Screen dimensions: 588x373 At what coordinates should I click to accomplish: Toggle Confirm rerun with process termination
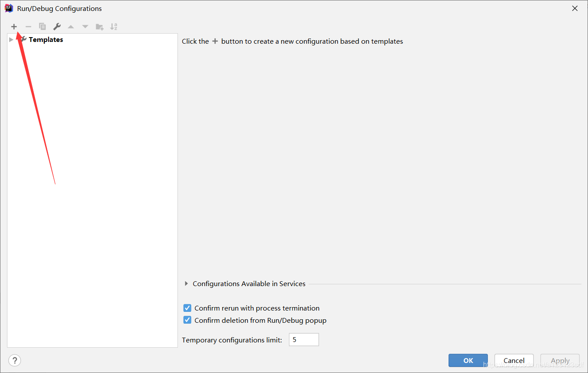187,308
